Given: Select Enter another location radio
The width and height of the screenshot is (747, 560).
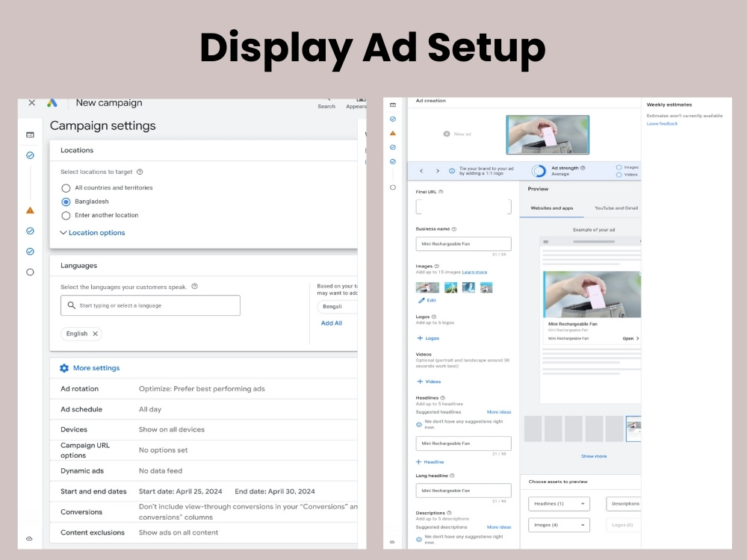Looking at the screenshot, I should pyautogui.click(x=66, y=216).
